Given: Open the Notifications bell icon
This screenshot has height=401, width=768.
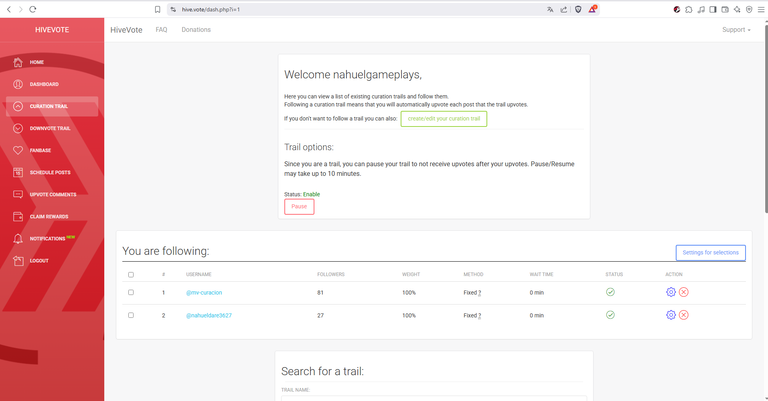Looking at the screenshot, I should coord(18,238).
